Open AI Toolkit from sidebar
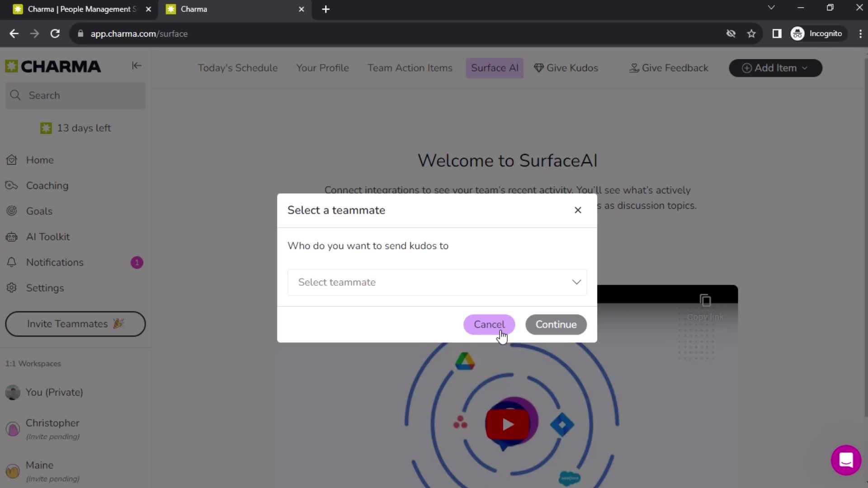Screen dimensions: 868x488 click(x=48, y=237)
